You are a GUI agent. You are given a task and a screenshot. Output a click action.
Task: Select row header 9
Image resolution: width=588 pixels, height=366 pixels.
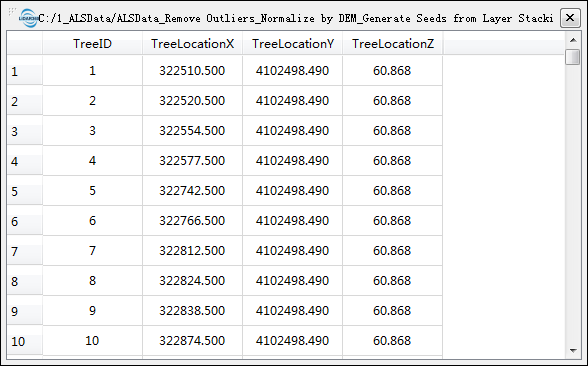coord(24,311)
